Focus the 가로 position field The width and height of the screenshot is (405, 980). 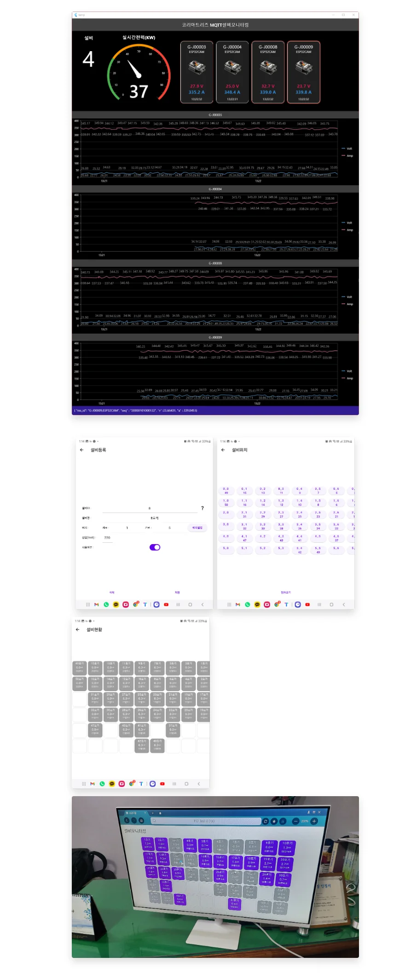(x=169, y=528)
